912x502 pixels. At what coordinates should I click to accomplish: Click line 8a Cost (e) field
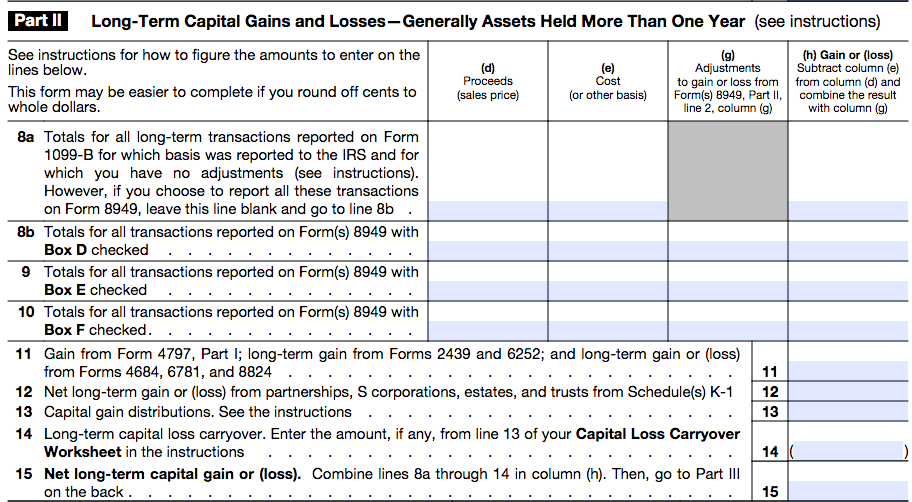tap(607, 210)
